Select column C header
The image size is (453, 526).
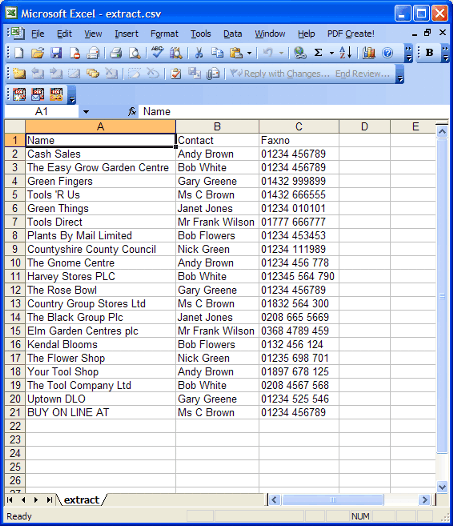tap(299, 127)
